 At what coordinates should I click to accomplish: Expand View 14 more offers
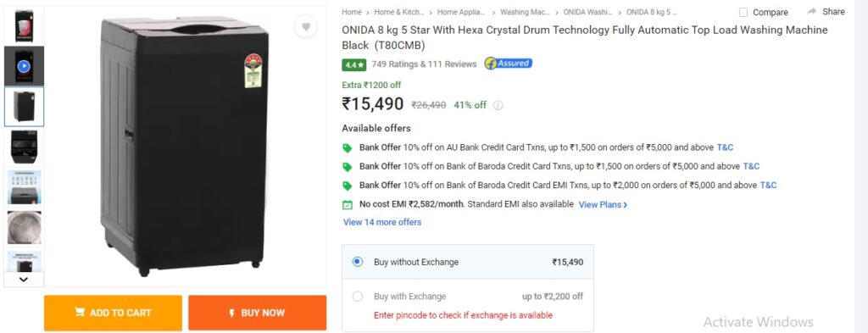click(382, 222)
